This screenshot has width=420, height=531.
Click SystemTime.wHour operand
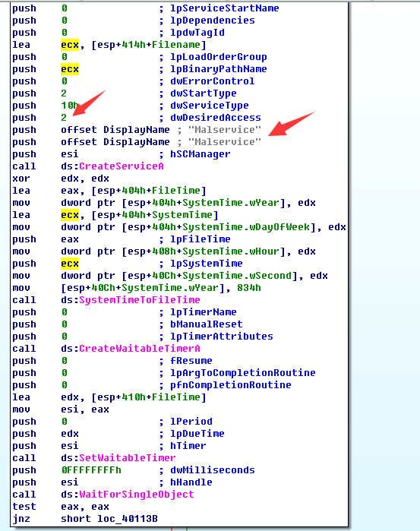(204, 251)
